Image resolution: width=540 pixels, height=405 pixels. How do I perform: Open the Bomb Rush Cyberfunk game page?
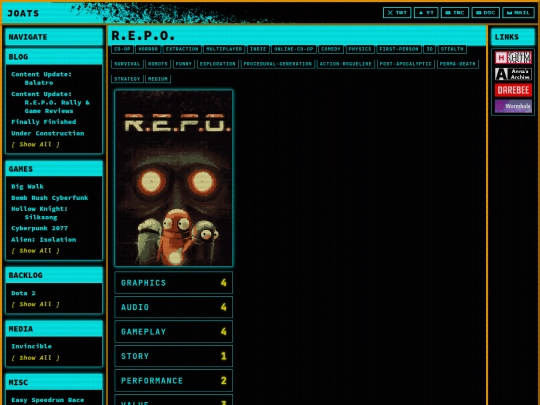tap(50, 198)
